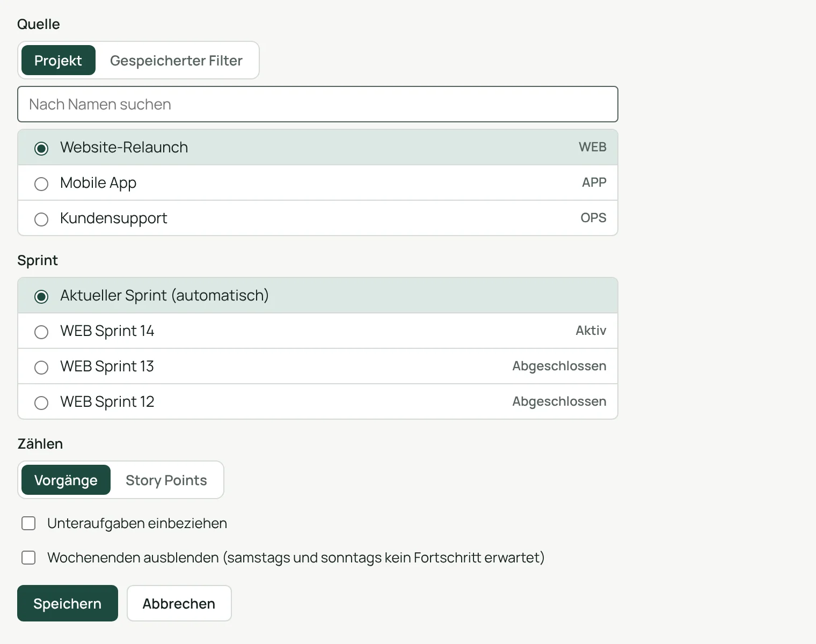The width and height of the screenshot is (816, 644).
Task: Switch counting mode to Story Points
Action: pyautogui.click(x=166, y=480)
